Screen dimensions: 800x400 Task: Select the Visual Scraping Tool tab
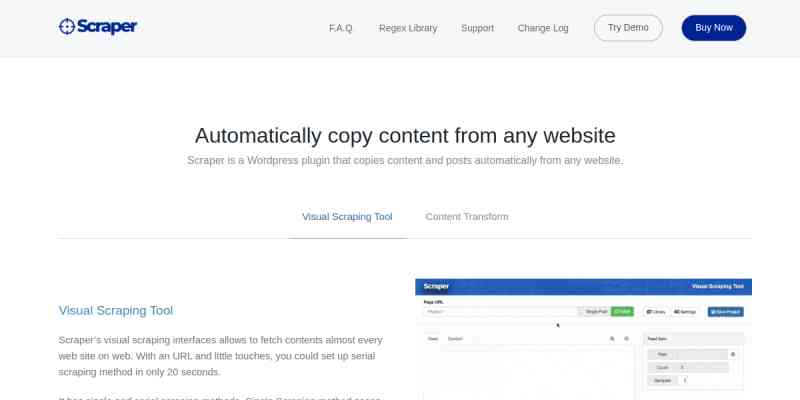coord(347,217)
